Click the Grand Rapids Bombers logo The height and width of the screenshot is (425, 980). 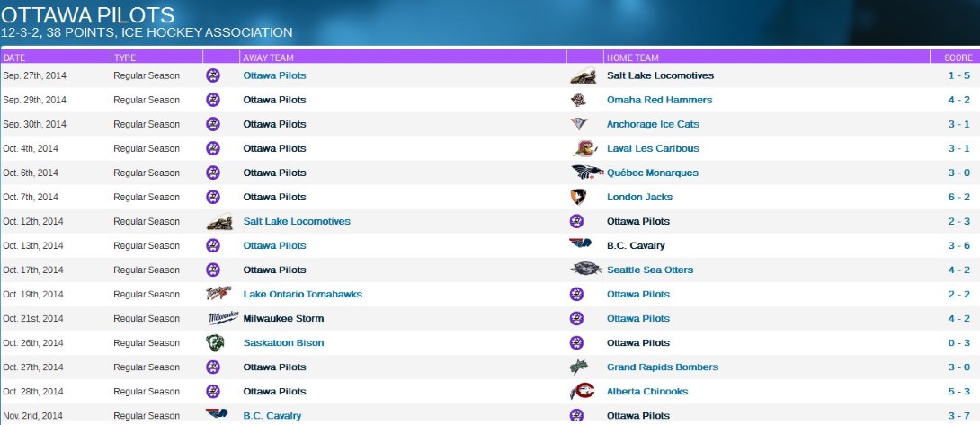click(579, 367)
